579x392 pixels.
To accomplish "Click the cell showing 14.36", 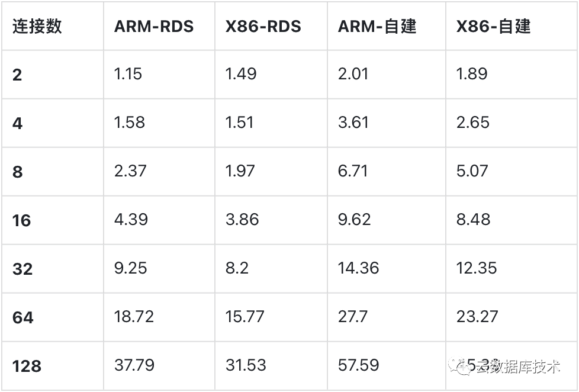I will pyautogui.click(x=358, y=268).
